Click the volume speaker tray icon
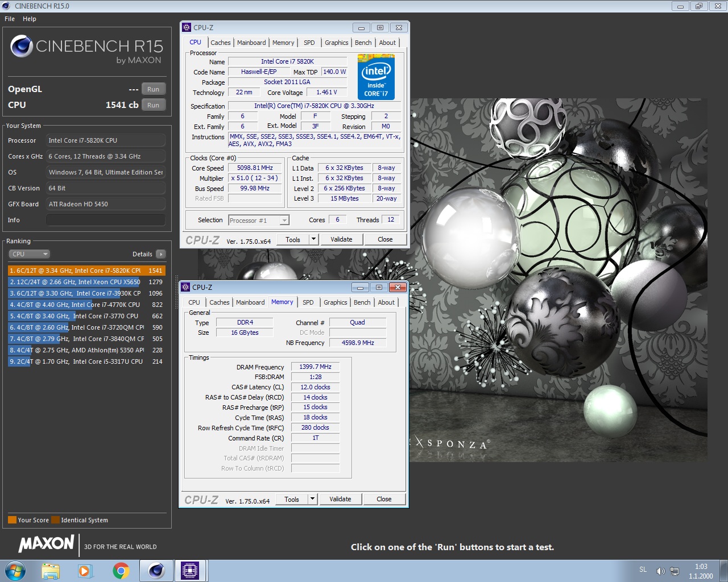 pos(660,571)
